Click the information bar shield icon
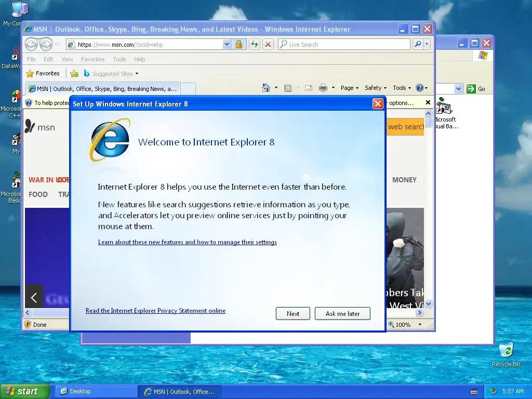 point(29,103)
